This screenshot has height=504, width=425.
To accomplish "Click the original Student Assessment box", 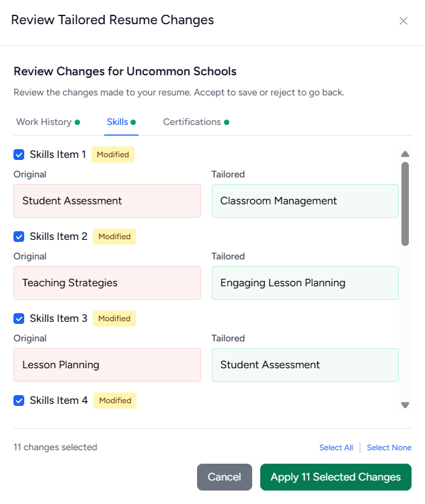I will (107, 201).
